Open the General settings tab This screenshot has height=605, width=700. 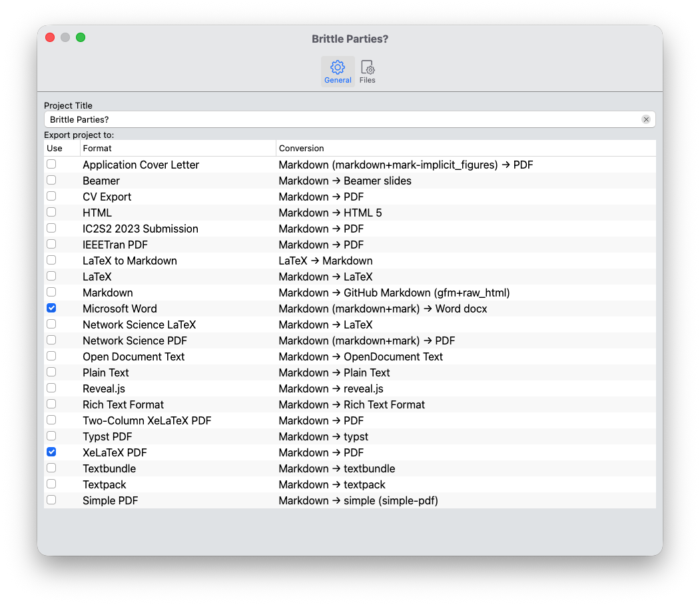338,71
